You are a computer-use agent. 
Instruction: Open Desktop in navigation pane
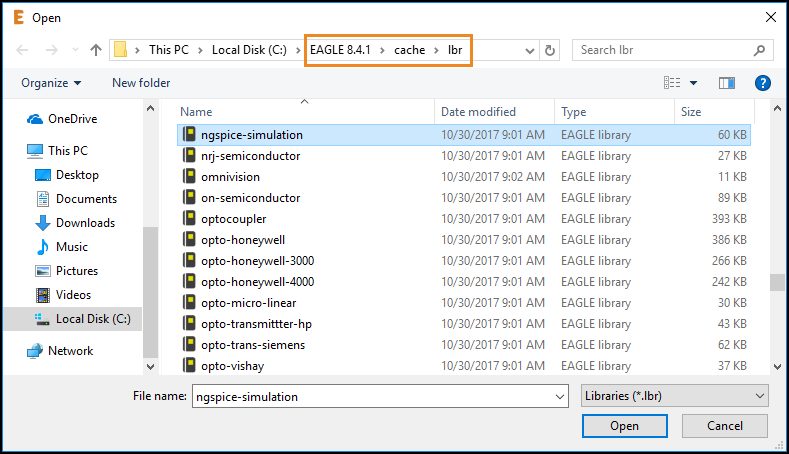pos(67,175)
